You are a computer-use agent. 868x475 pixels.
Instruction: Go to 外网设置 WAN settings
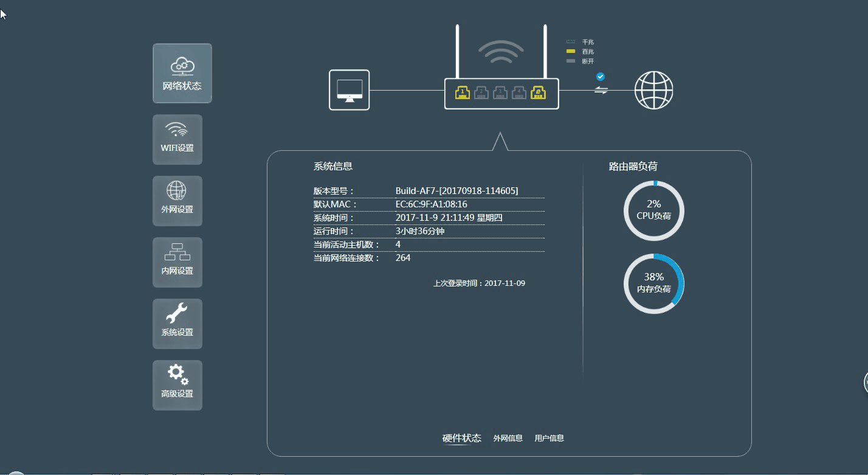tap(177, 201)
